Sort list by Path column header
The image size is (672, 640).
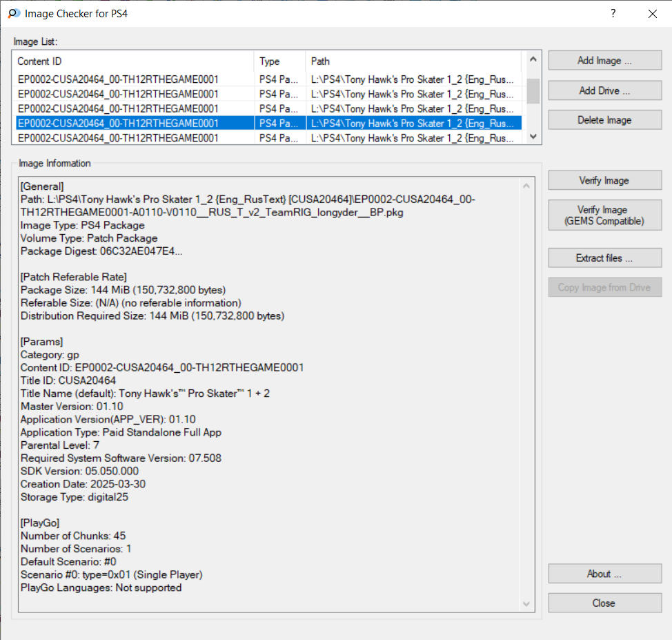(413, 61)
